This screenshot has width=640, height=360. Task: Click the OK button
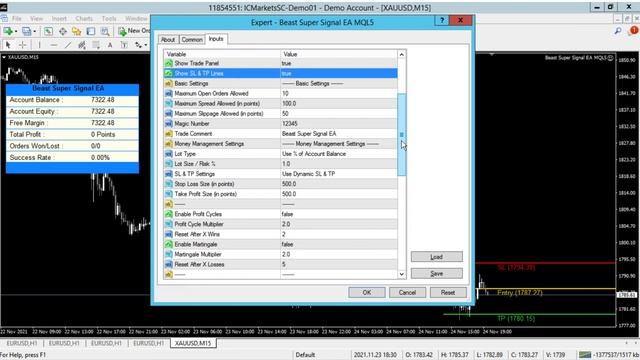(x=367, y=293)
